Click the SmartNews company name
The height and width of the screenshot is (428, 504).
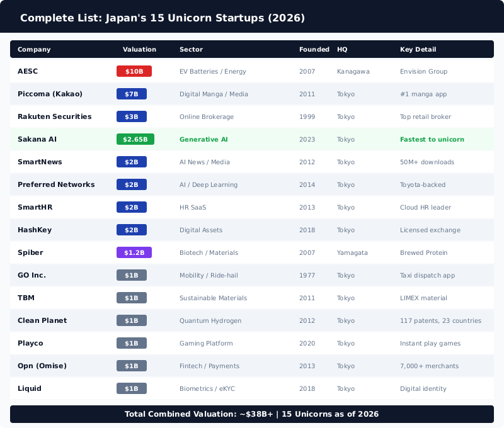pyautogui.click(x=41, y=162)
